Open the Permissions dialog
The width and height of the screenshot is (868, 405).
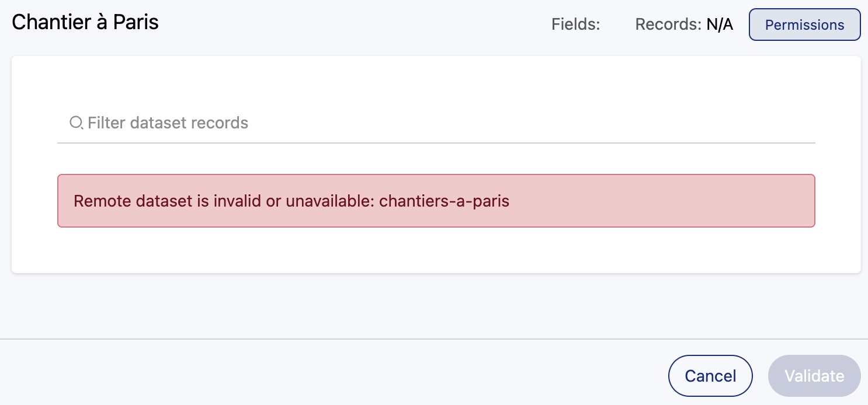804,25
